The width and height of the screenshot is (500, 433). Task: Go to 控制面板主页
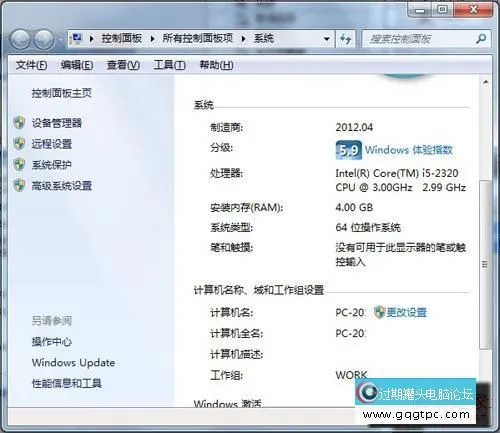pos(62,93)
